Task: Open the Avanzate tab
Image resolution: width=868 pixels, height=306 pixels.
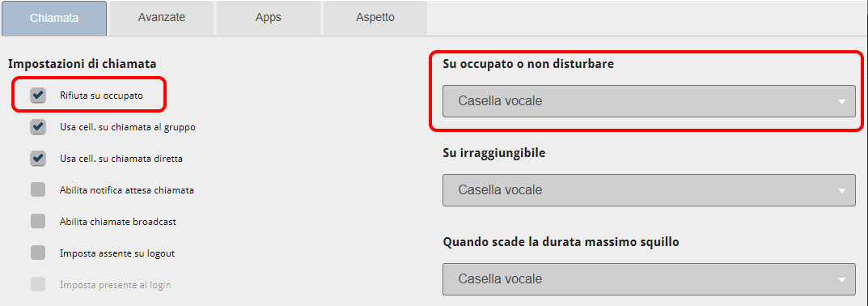Action: click(x=162, y=18)
